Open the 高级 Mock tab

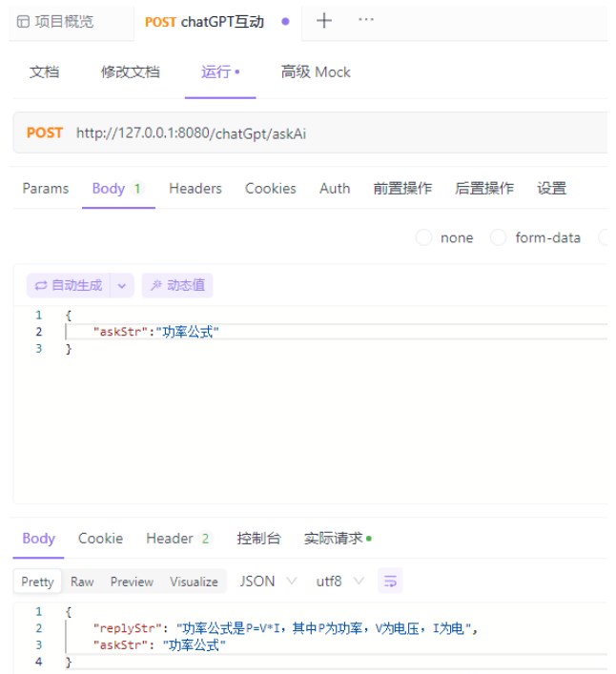[x=316, y=71]
